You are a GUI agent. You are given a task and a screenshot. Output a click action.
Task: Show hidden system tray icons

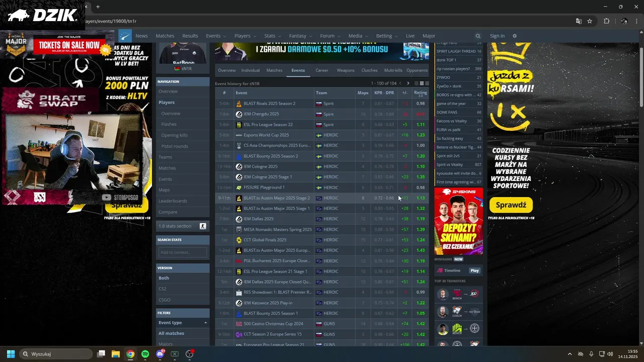click(x=570, y=354)
